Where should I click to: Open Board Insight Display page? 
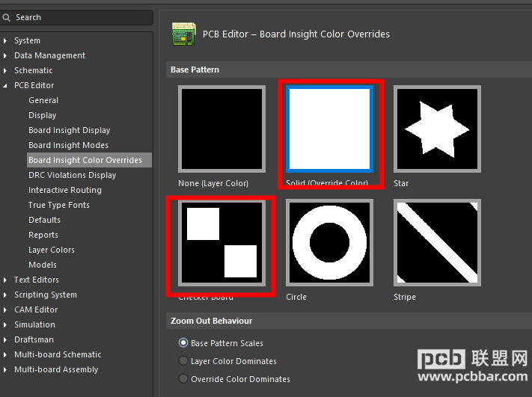click(70, 130)
